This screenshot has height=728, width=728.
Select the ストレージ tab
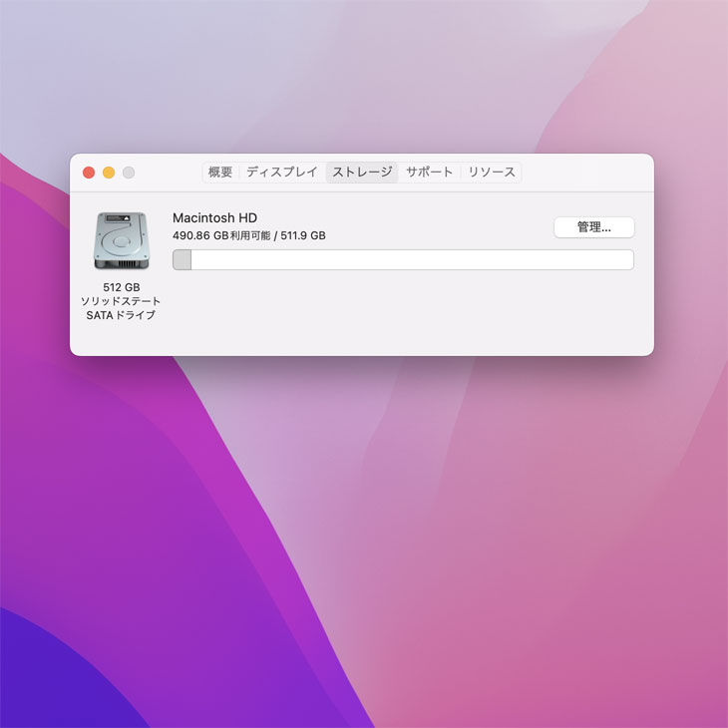coord(362,173)
